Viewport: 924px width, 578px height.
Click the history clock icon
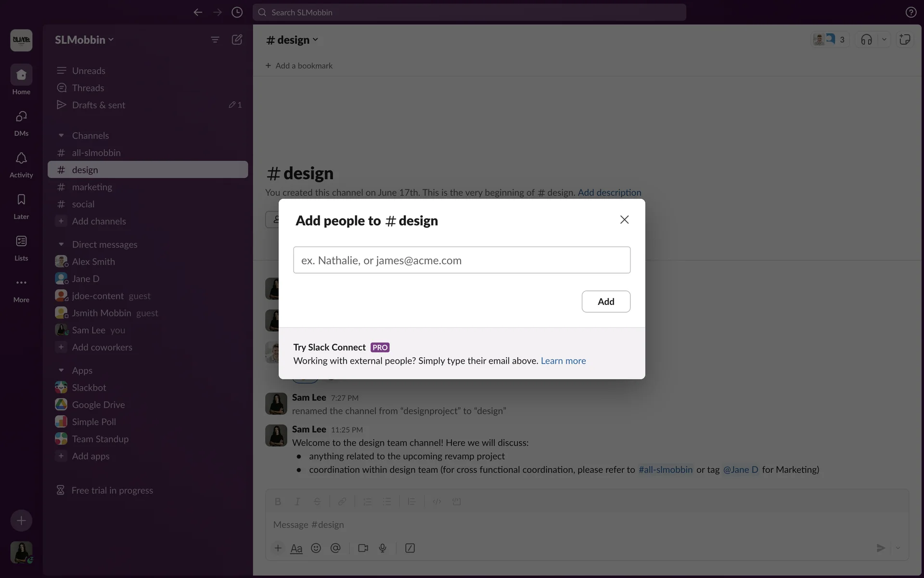[x=237, y=12]
